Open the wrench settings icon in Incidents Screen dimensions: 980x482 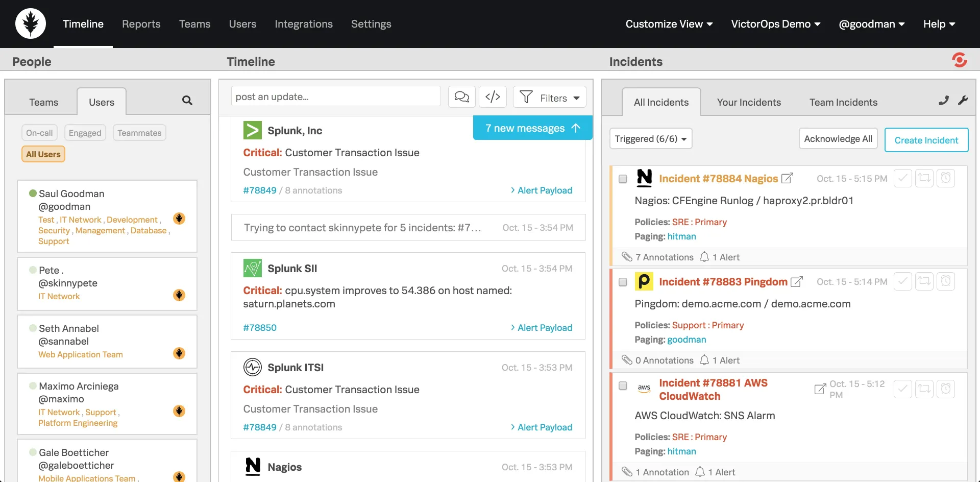click(963, 101)
